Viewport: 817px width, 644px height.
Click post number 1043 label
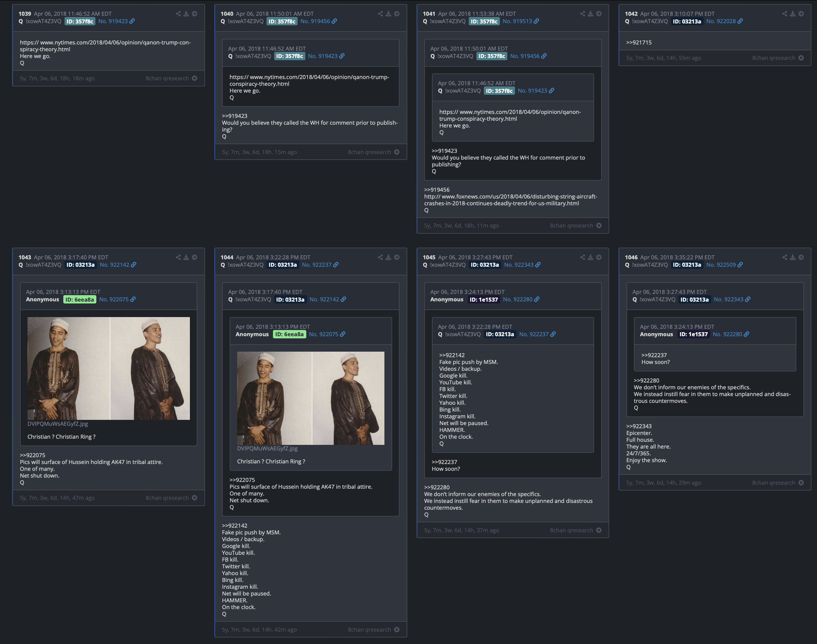[25, 257]
